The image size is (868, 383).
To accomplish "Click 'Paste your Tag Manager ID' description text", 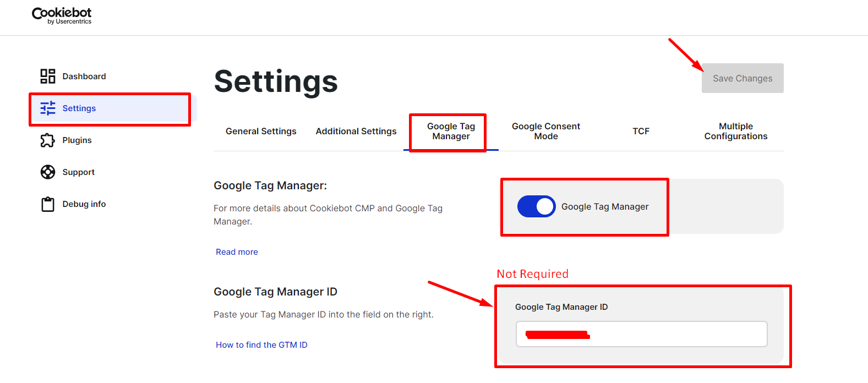I will (324, 314).
